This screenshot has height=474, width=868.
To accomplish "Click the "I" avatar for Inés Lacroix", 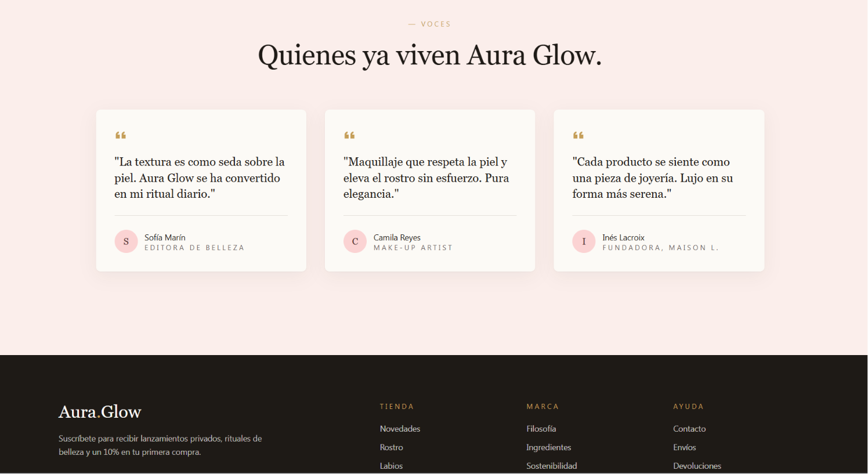I will pyautogui.click(x=584, y=241).
